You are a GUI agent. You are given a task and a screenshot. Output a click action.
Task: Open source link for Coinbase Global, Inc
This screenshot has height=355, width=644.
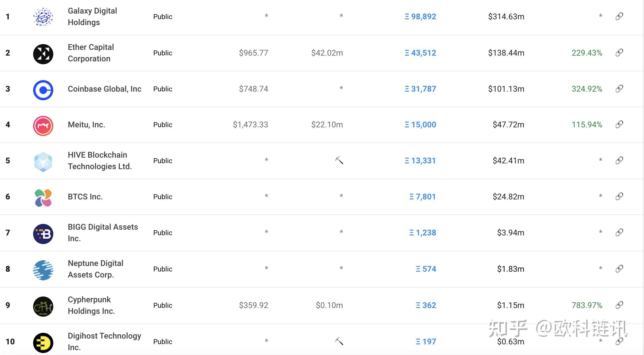(x=619, y=88)
